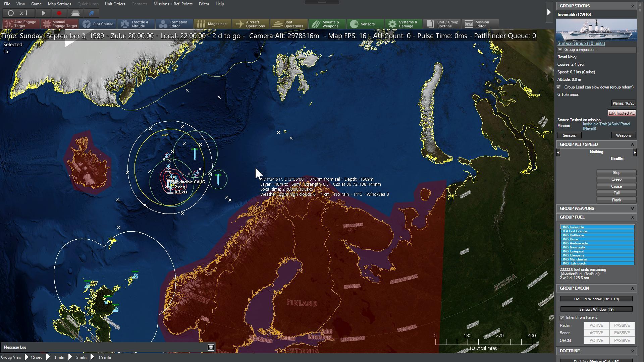Open the Magazines panel
Image resolution: width=644 pixels, height=362 pixels.
click(x=212, y=24)
